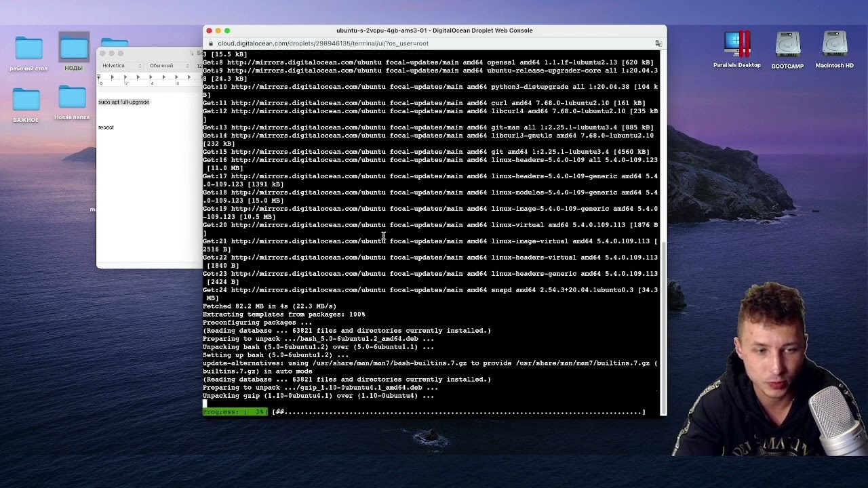
Task: Launch the Parallels Desktop shortcut
Action: click(x=737, y=45)
